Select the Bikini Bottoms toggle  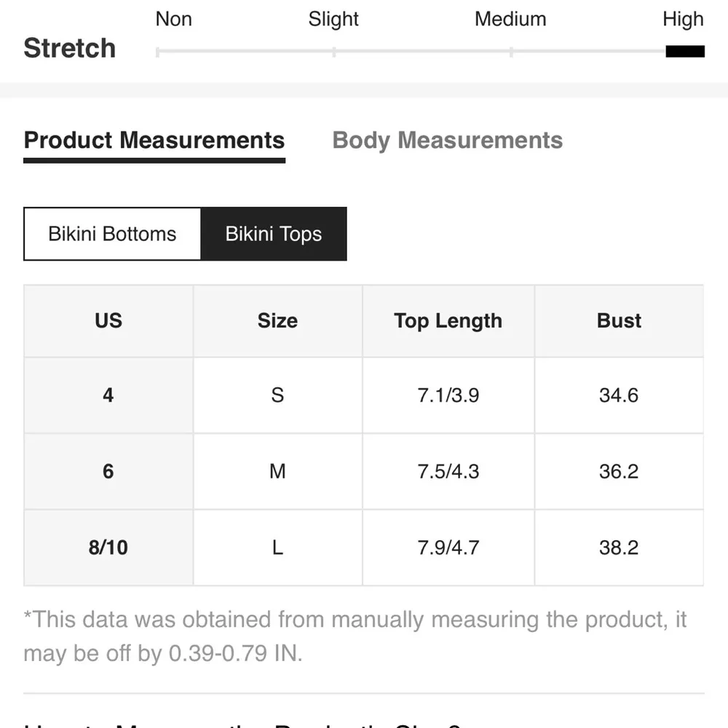112,234
